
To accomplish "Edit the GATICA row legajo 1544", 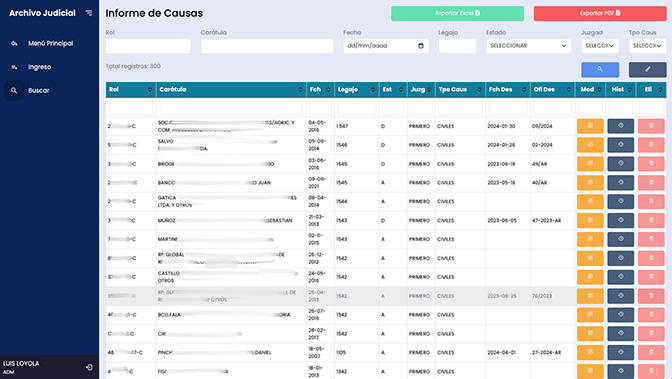I will 590,202.
